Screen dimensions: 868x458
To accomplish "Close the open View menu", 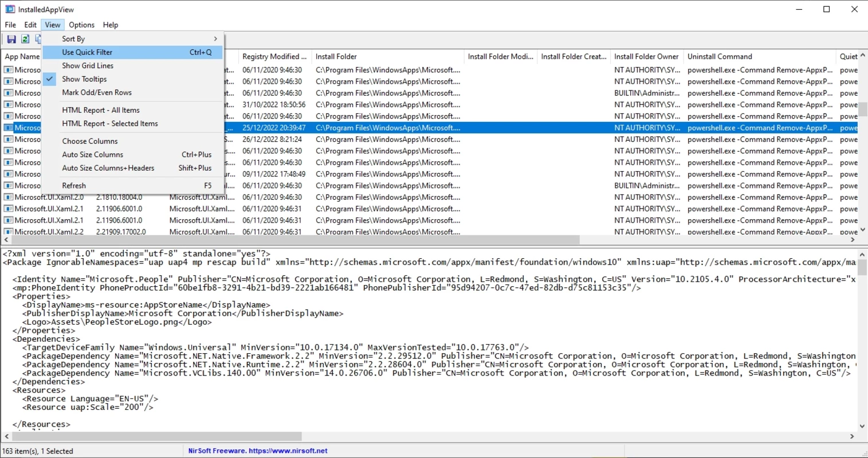I will click(53, 25).
